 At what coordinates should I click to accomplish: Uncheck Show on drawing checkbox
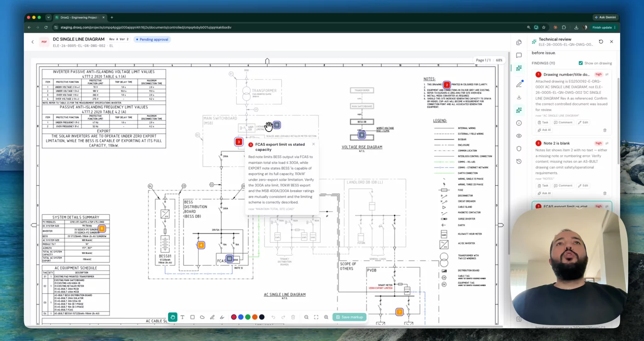(x=581, y=63)
